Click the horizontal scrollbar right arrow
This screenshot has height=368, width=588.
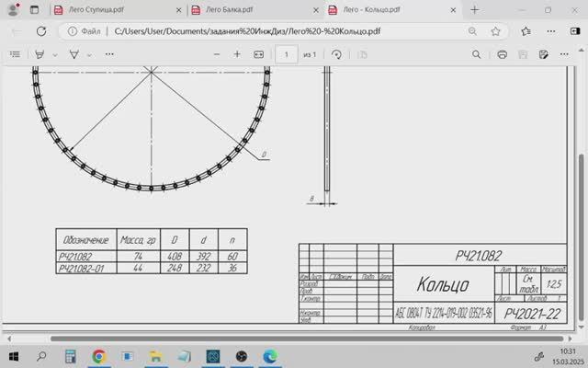[x=570, y=339]
